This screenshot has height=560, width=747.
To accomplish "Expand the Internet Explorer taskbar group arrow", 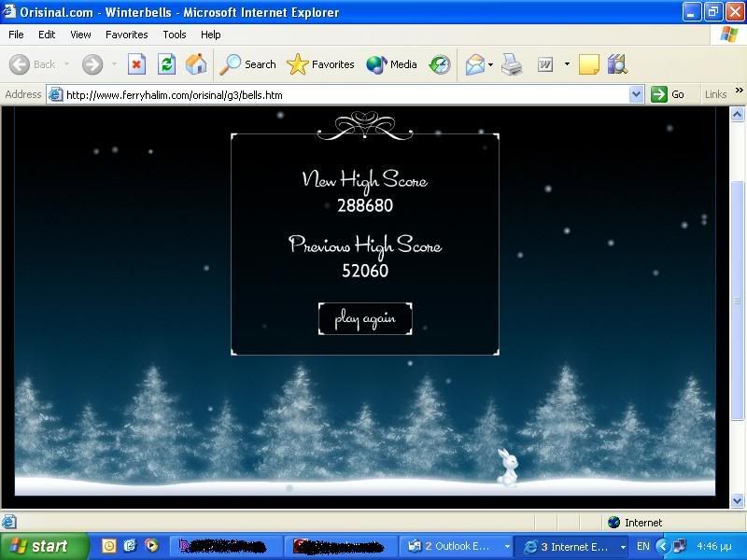I will point(623,547).
